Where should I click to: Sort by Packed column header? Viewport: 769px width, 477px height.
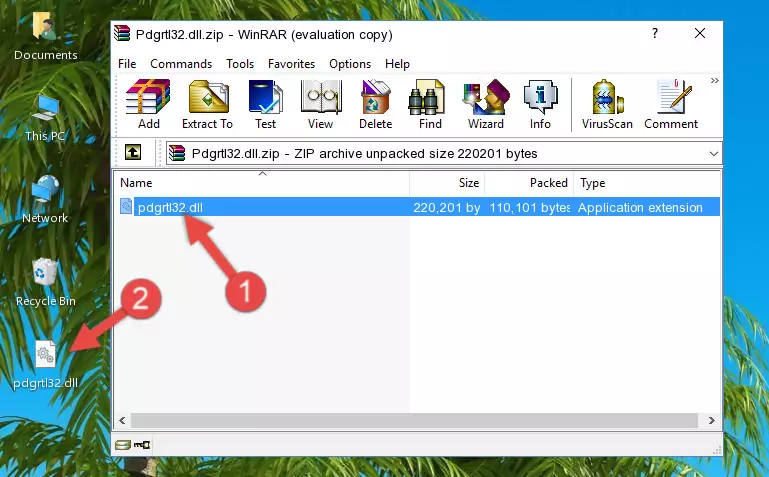(529, 183)
